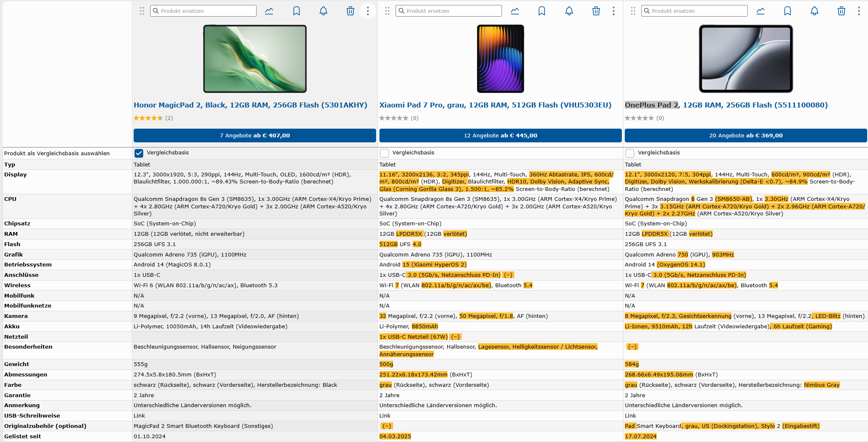This screenshot has height=442, width=868.
Task: Grab the drag handle of Honor MagicPad 2 column
Action: click(x=142, y=11)
